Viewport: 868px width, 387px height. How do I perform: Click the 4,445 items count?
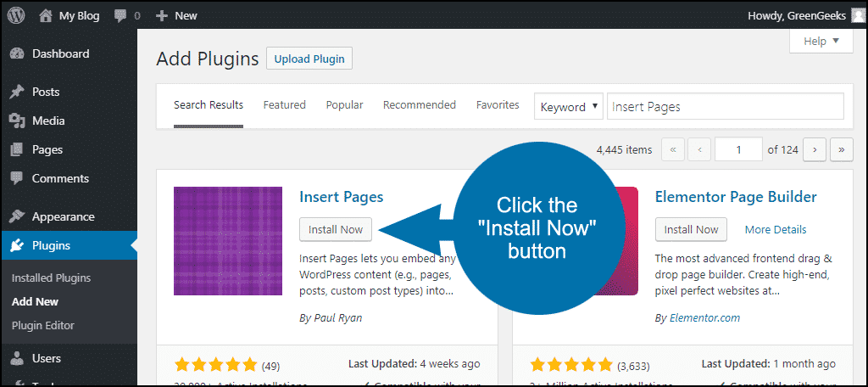tap(625, 149)
